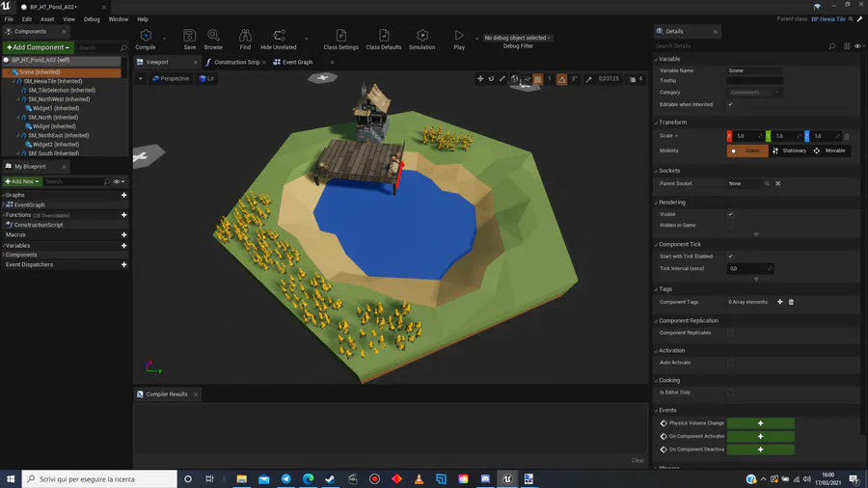Toggle the Visible checkbox under Rendering
This screenshot has height=488, width=868.
coord(731,214)
